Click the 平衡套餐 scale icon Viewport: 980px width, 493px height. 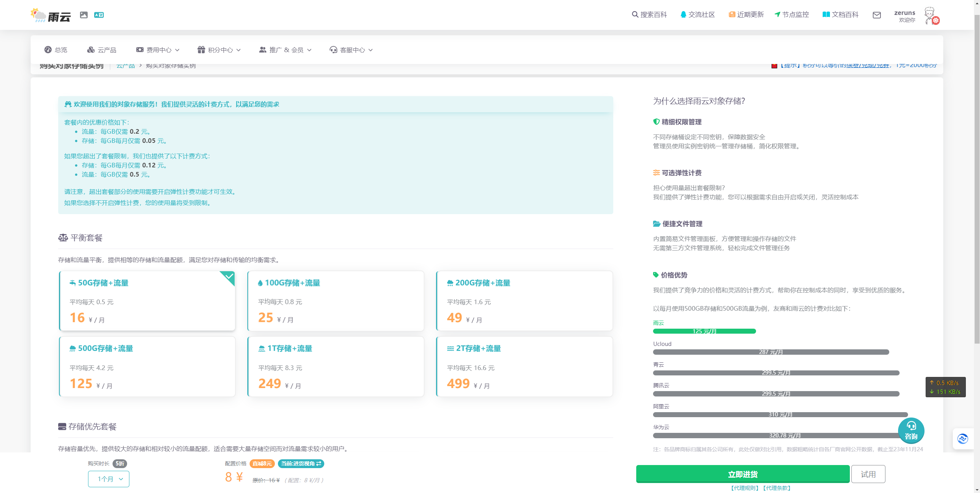(63, 238)
